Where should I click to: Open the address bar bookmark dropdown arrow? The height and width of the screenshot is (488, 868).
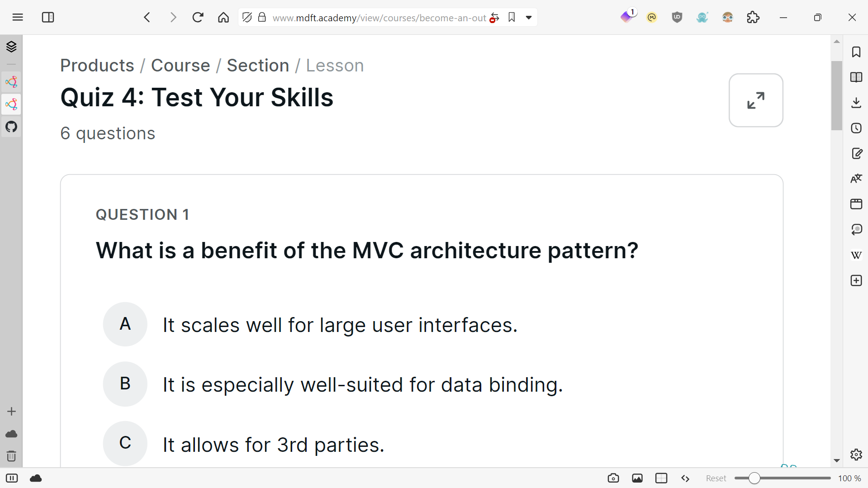click(529, 18)
